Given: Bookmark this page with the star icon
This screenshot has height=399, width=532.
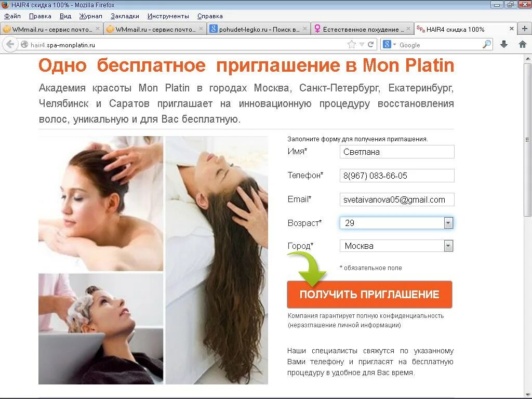Looking at the screenshot, I should click(x=352, y=45).
